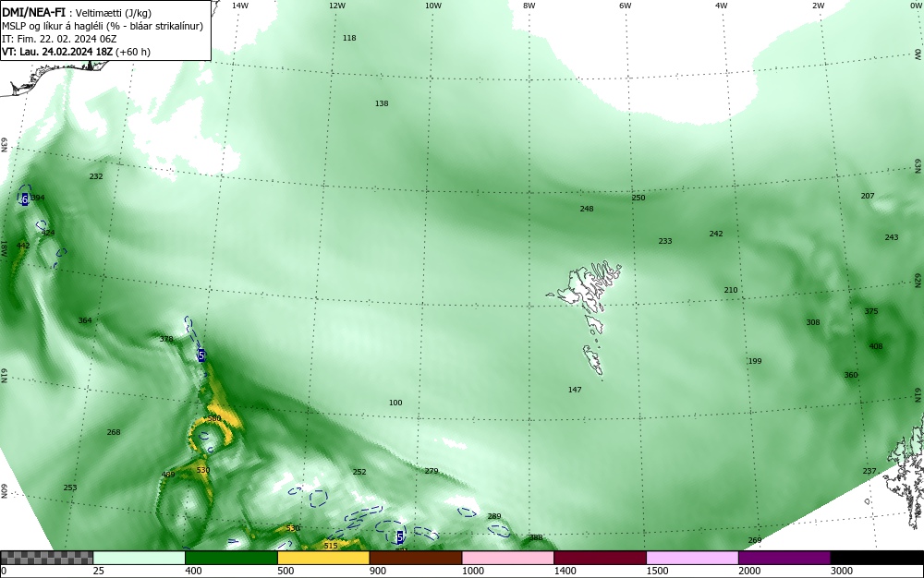Click the CAPE value 100
924x578 pixels.
click(395, 403)
